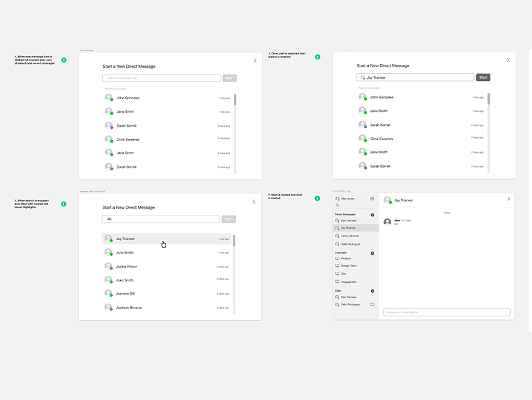Click plus icon next to Direct Messages
Screen dimensions: 532x400
click(x=372, y=215)
